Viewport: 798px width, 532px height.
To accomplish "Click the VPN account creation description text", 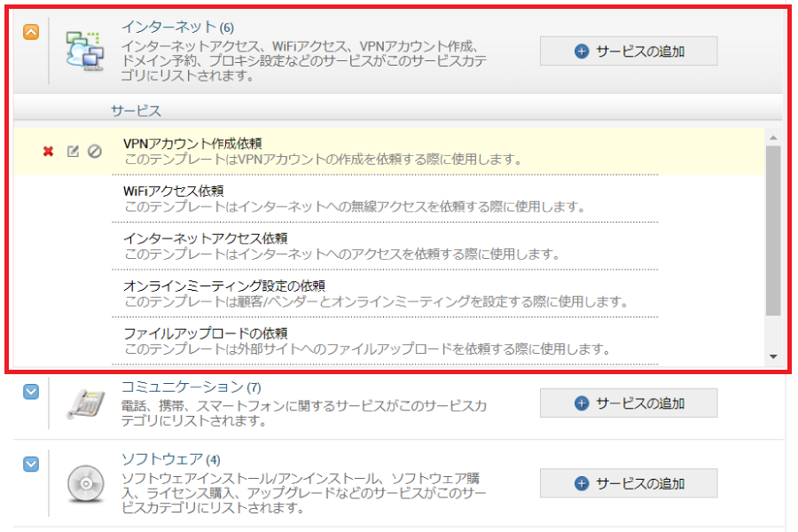I will [x=323, y=160].
